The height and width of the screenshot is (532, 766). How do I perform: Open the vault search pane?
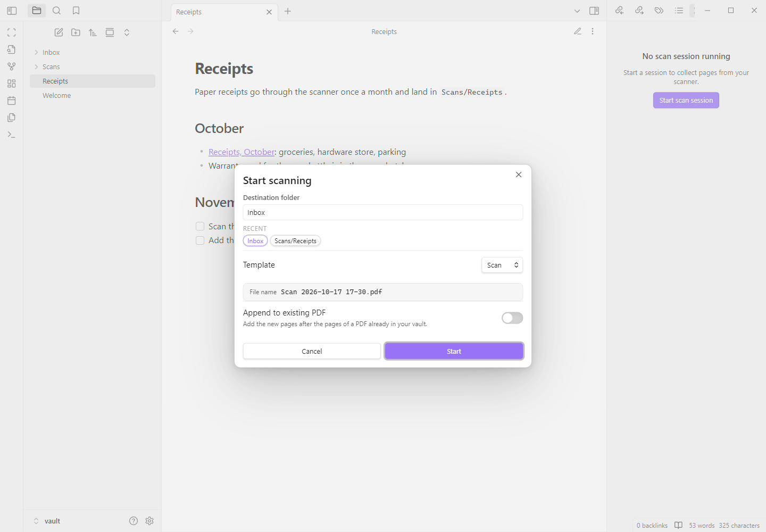56,11
